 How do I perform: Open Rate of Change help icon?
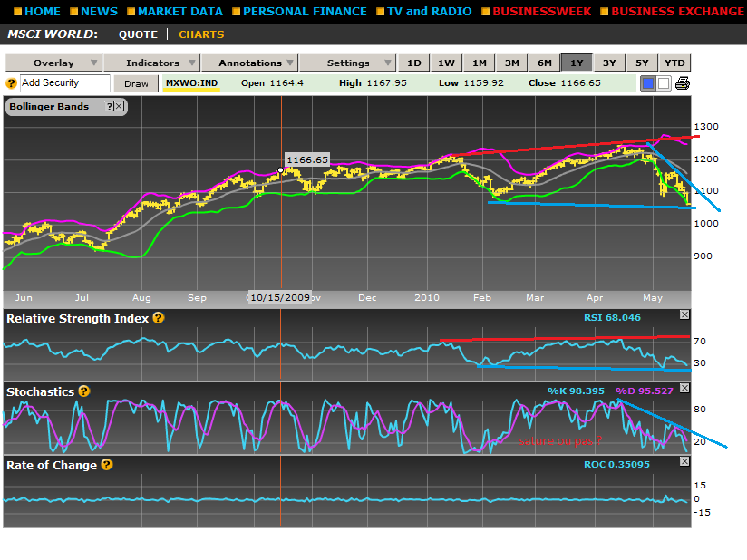click(x=107, y=465)
